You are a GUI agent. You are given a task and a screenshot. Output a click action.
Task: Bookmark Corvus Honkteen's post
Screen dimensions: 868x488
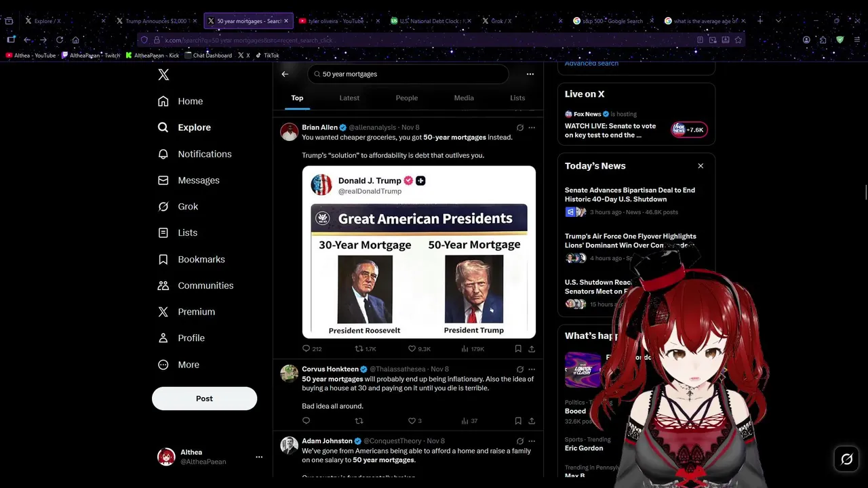[x=518, y=421]
